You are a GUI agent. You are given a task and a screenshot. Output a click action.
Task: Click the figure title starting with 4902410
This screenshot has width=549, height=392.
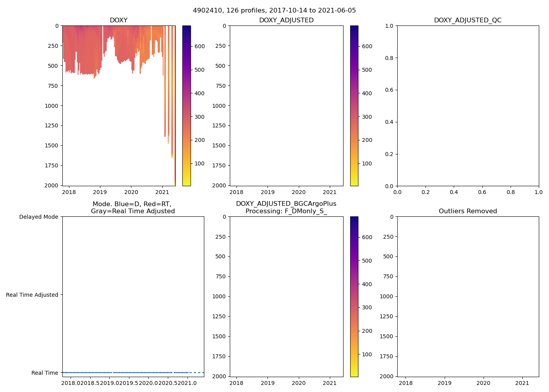(x=274, y=11)
